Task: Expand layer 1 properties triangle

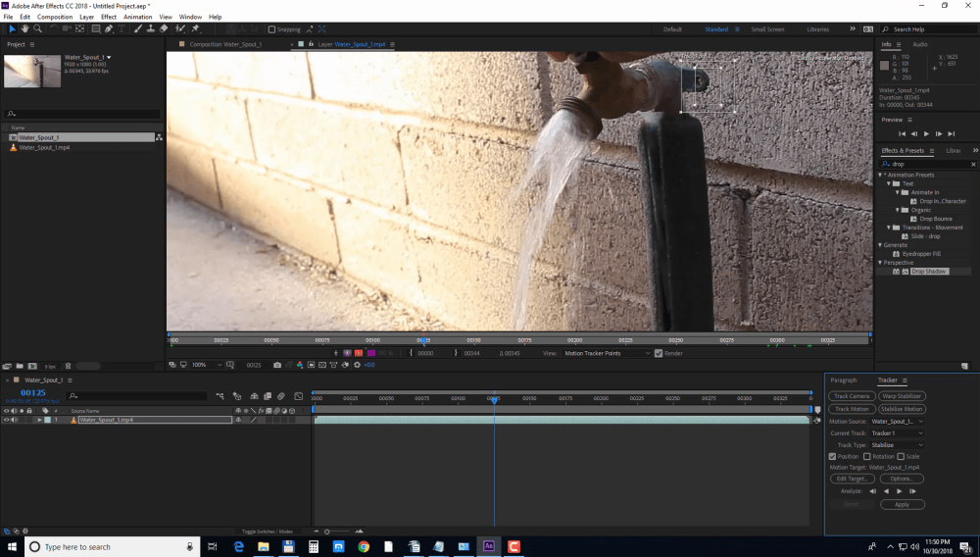Action: [39, 420]
